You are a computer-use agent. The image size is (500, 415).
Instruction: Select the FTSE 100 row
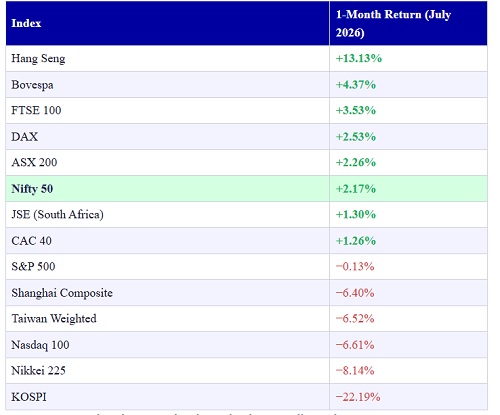(x=246, y=110)
